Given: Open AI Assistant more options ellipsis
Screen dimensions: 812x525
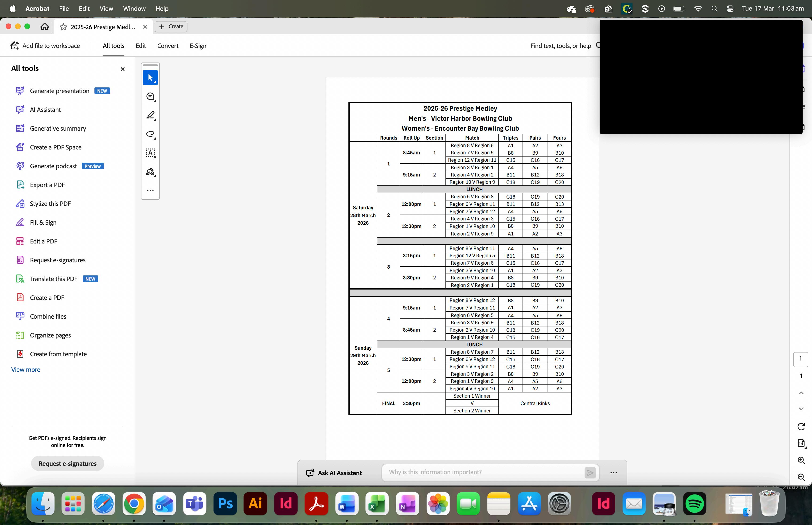Looking at the screenshot, I should 613,473.
